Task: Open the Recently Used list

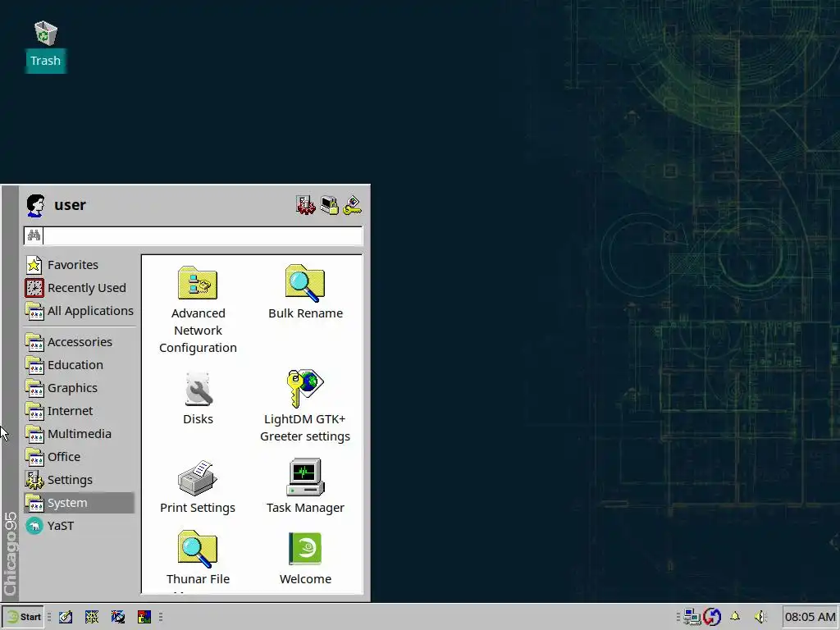Action: 80,288
